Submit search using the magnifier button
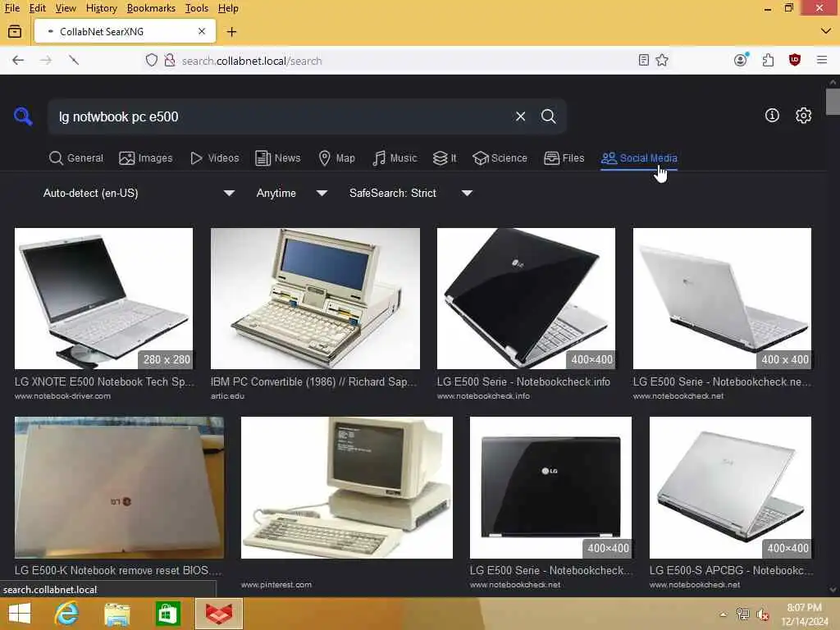The width and height of the screenshot is (840, 630). pyautogui.click(x=548, y=116)
